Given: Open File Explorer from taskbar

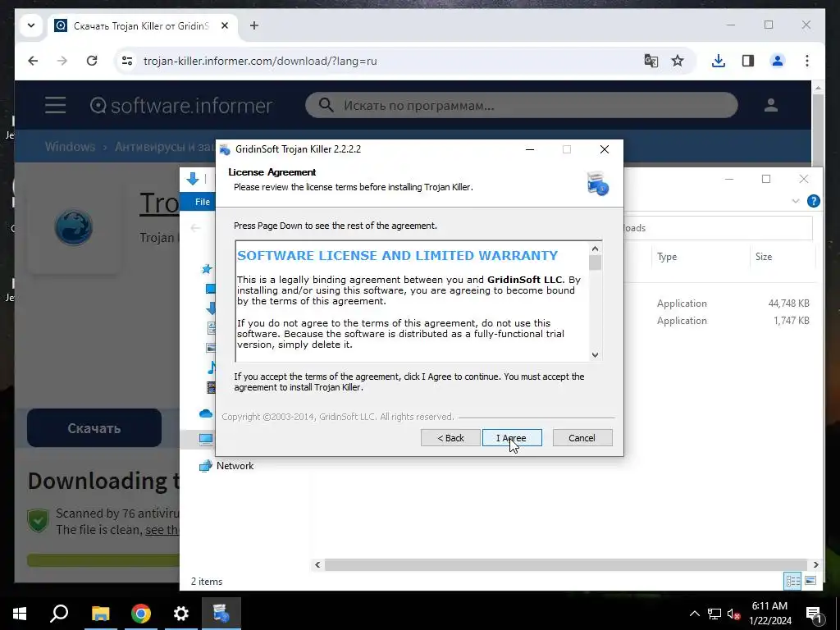Looking at the screenshot, I should point(100,614).
